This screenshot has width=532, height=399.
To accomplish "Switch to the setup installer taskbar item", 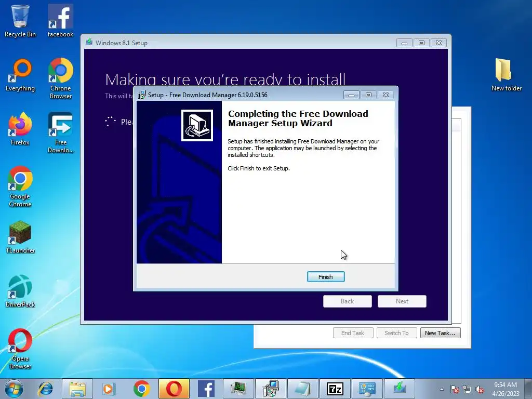I will pos(270,389).
